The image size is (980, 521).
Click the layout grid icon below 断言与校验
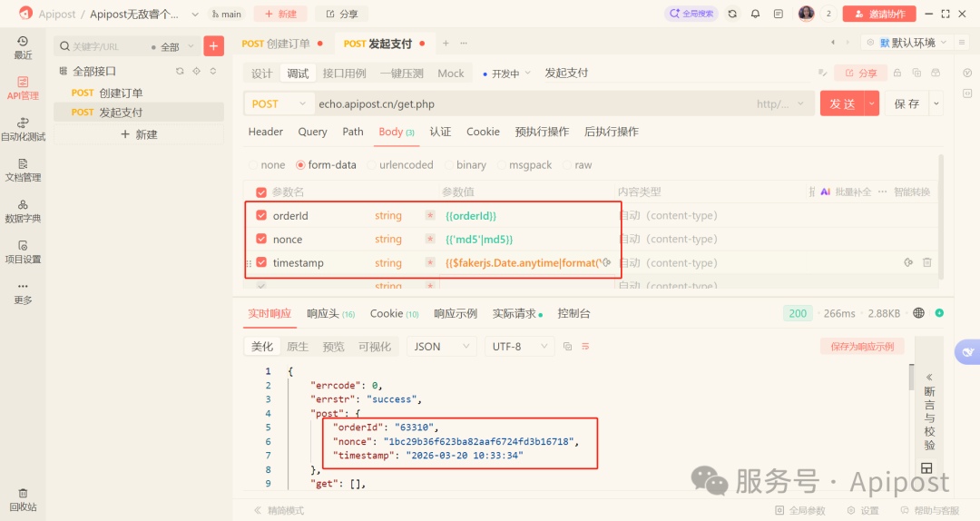926,467
